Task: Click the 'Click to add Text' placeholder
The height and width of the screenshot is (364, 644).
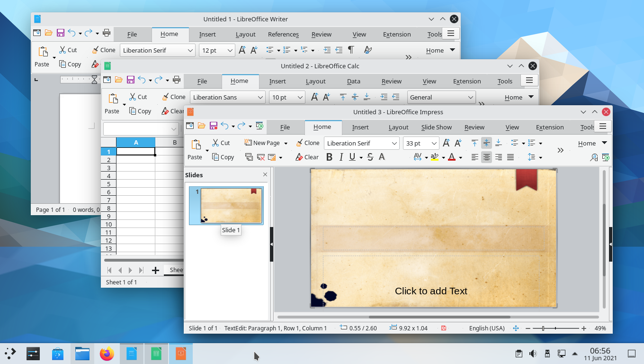Action: point(431,291)
